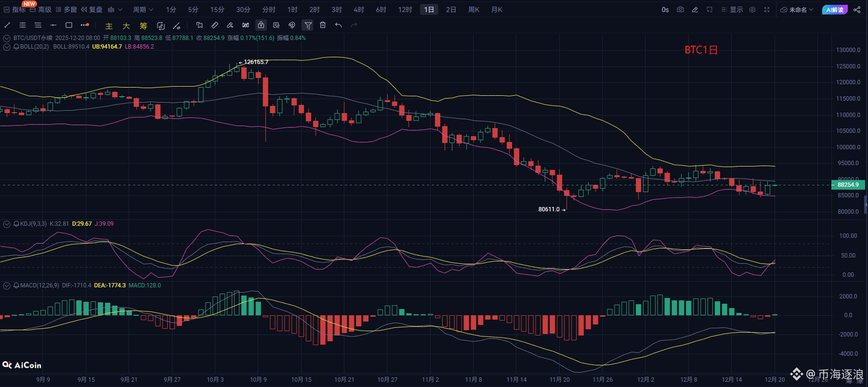868x387 pixels.
Task: Open the 显示 display options menu
Action: [732, 10]
